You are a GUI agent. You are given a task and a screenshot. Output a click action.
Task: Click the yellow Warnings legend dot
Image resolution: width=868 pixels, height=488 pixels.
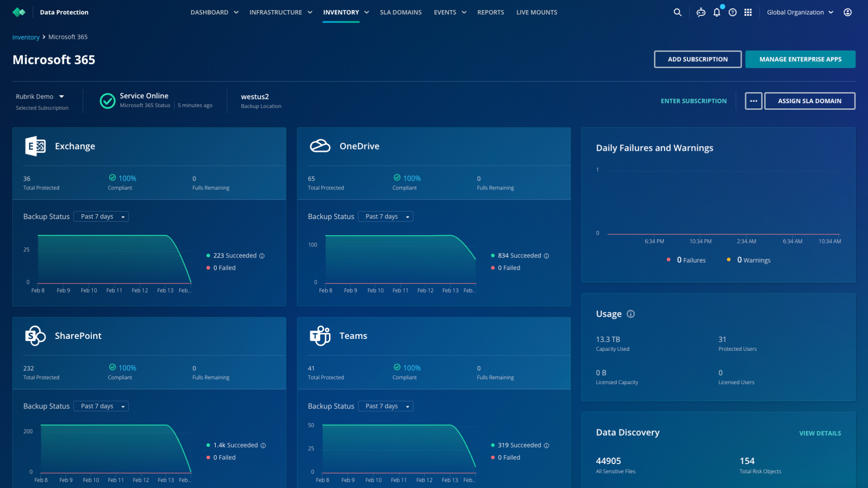coord(728,260)
